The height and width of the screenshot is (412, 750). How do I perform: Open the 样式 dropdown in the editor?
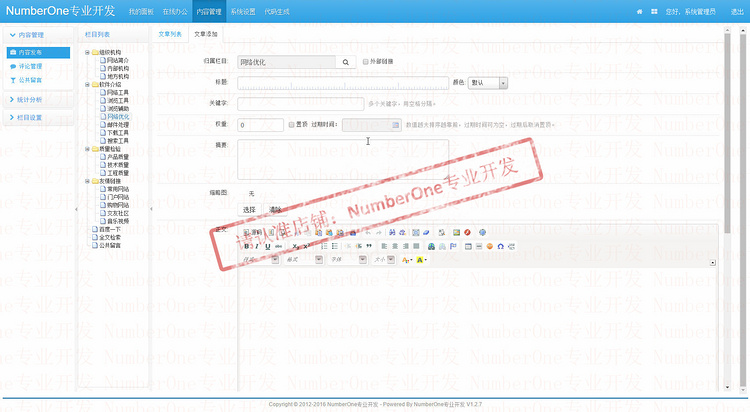point(261,259)
